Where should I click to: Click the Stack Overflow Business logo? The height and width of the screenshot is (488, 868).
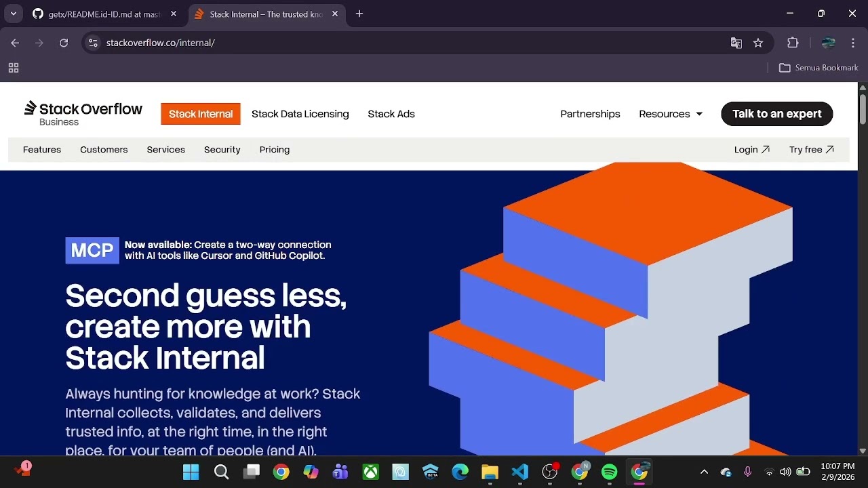(83, 114)
